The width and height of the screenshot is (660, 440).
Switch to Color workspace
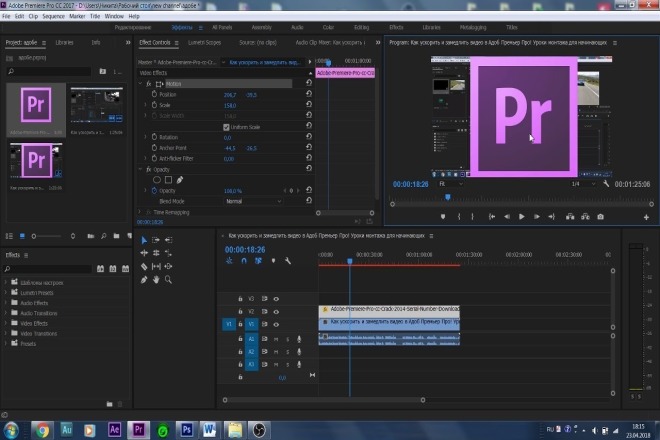328,27
